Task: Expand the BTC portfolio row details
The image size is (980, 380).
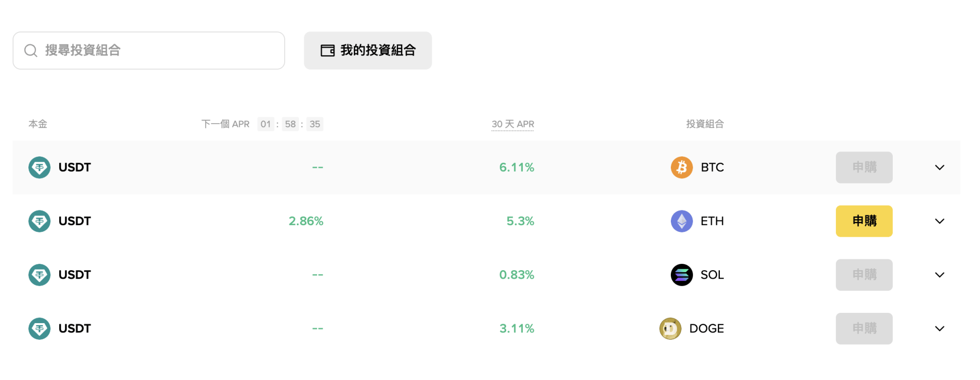Action: coord(939,167)
